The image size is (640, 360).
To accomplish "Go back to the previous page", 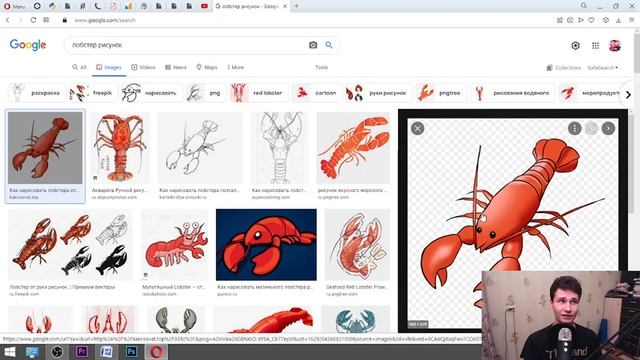I will click(x=7, y=20).
